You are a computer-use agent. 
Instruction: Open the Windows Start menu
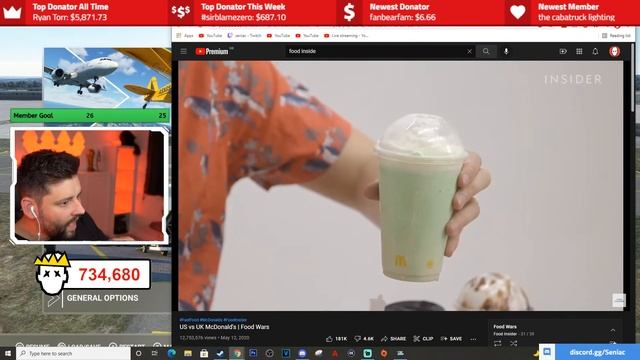click(8, 353)
